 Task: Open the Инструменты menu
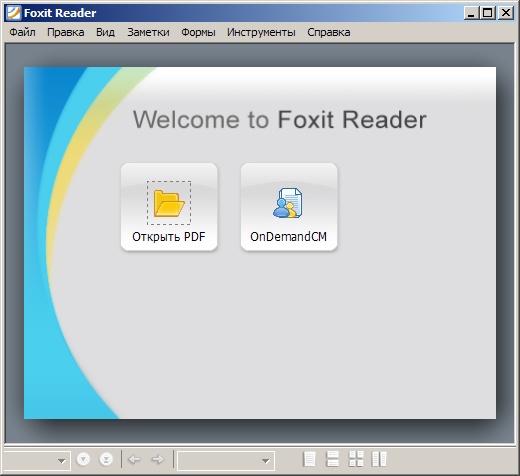(x=261, y=32)
